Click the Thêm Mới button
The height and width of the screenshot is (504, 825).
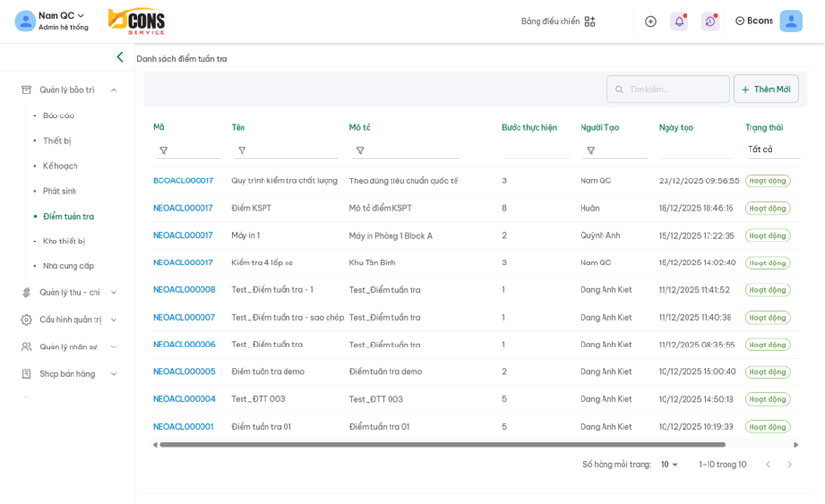[766, 90]
